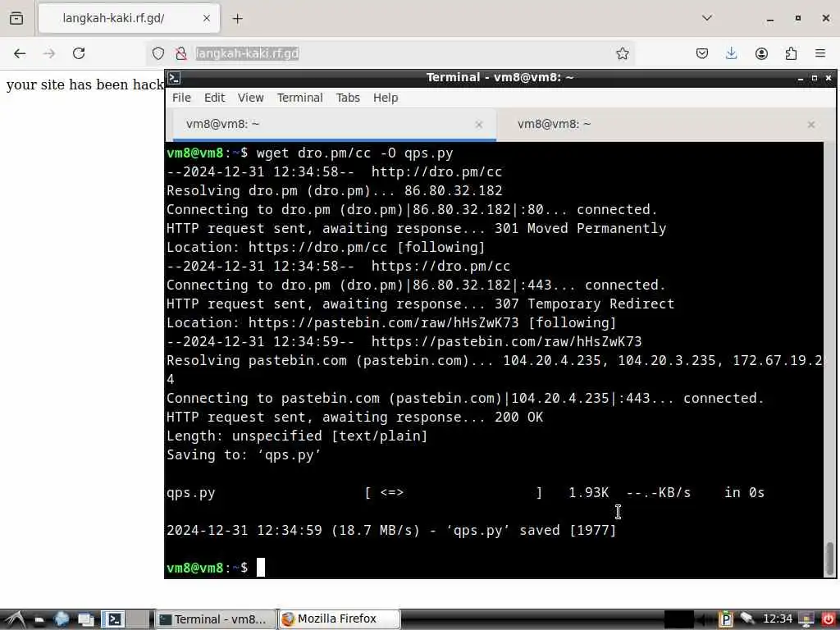Open Firefox downloads panel
The height and width of the screenshot is (630, 840).
731,53
